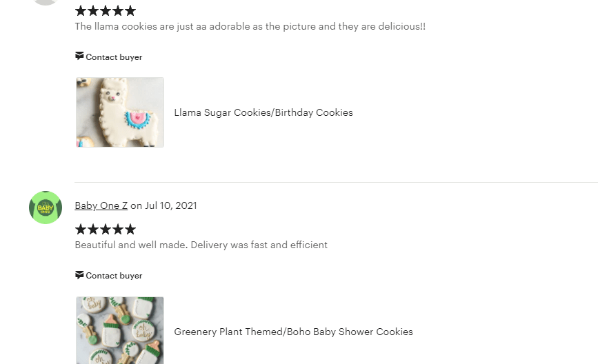Viewport: 598px width, 364px height.
Task: Click the third star of Baby One Z's rating
Action: point(106,230)
